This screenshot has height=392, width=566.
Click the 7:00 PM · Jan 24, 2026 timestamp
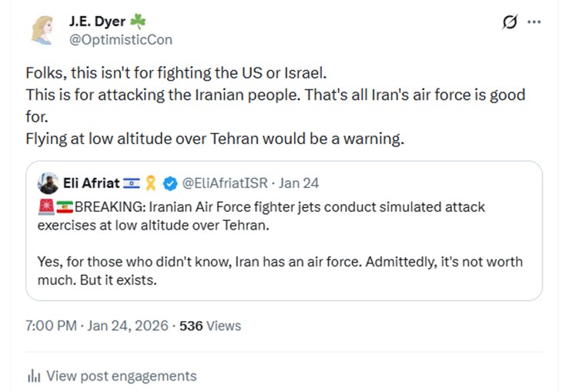tap(97, 326)
